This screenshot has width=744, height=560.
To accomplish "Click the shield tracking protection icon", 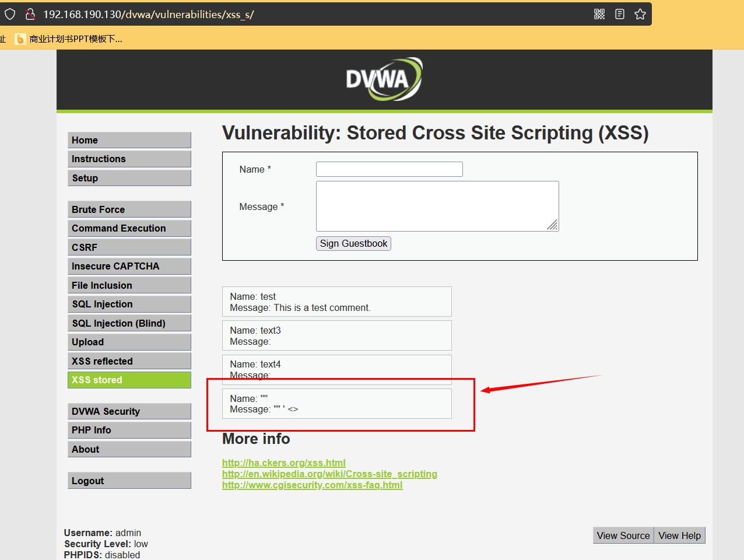I will coord(10,14).
